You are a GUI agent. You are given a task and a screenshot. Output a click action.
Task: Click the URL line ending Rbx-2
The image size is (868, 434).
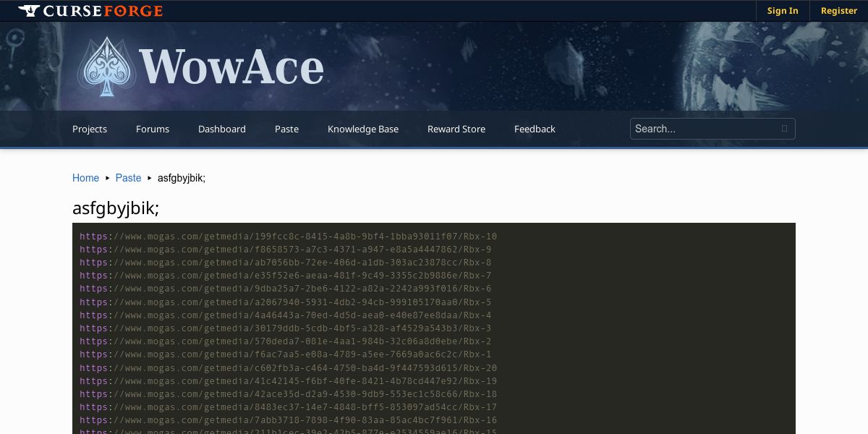[285, 341]
